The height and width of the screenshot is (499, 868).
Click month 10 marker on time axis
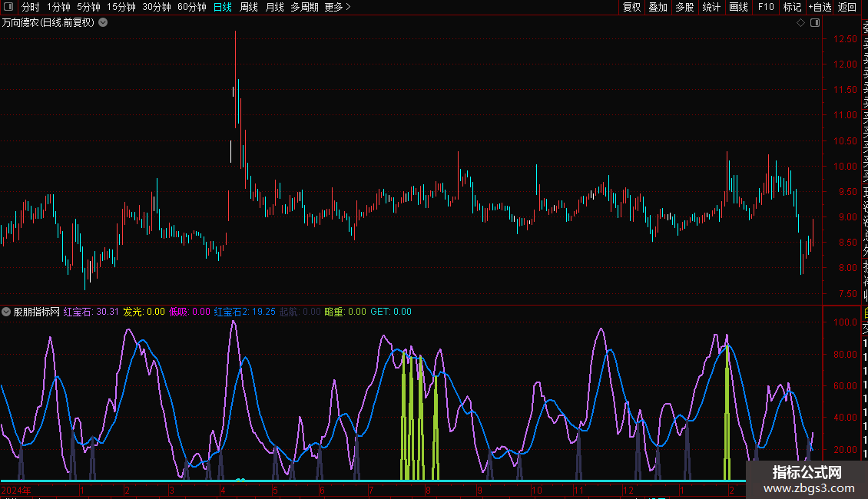[536, 490]
